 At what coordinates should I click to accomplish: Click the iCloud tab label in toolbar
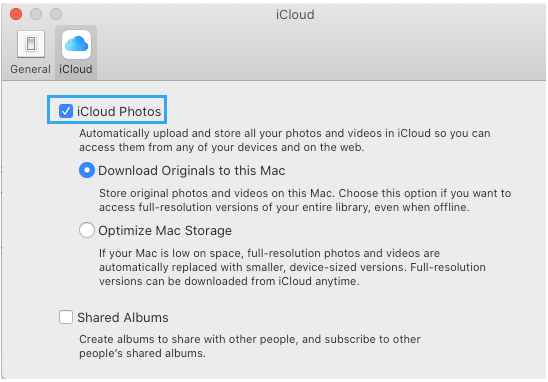pos(76,69)
